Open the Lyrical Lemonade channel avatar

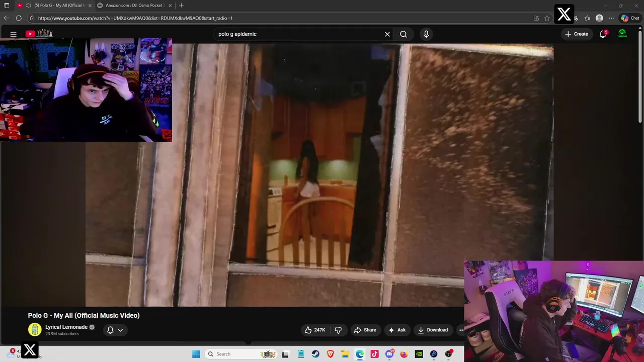pos(35,330)
